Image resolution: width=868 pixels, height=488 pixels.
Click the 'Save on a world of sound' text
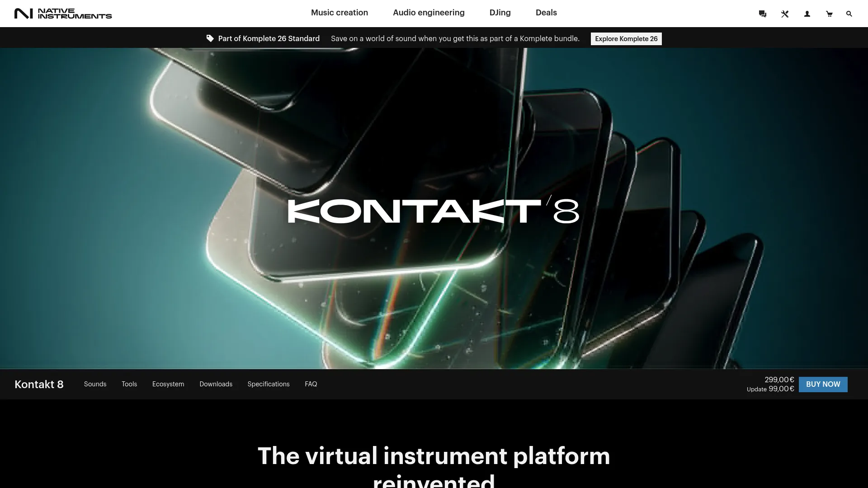click(x=455, y=38)
